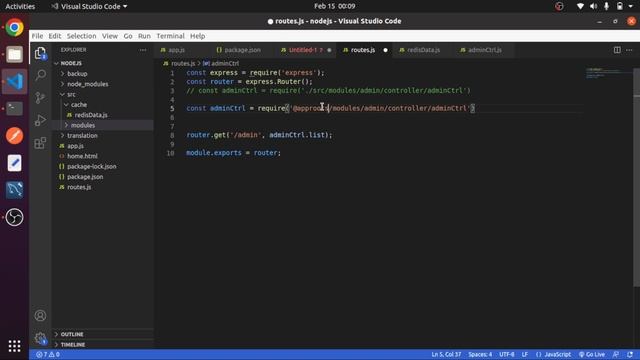This screenshot has width=640, height=360.
Task: Switch to Untitled-1 editor tab
Action: 305,50
